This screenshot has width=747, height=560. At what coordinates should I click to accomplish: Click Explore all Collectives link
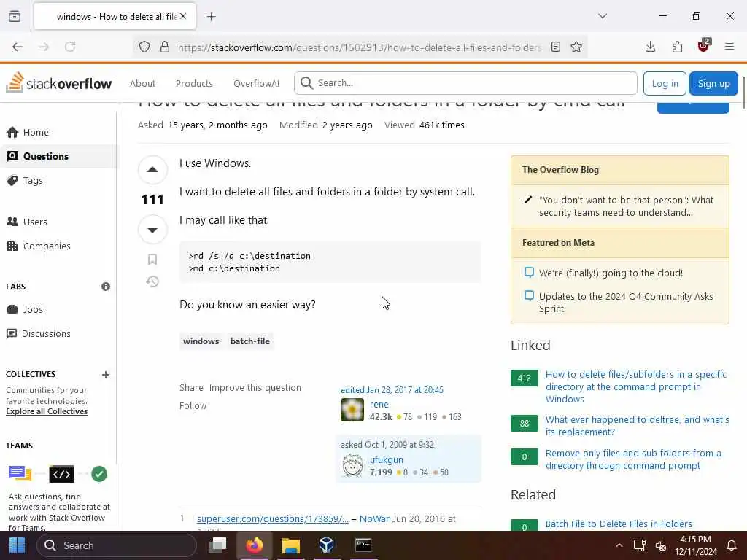pos(47,411)
